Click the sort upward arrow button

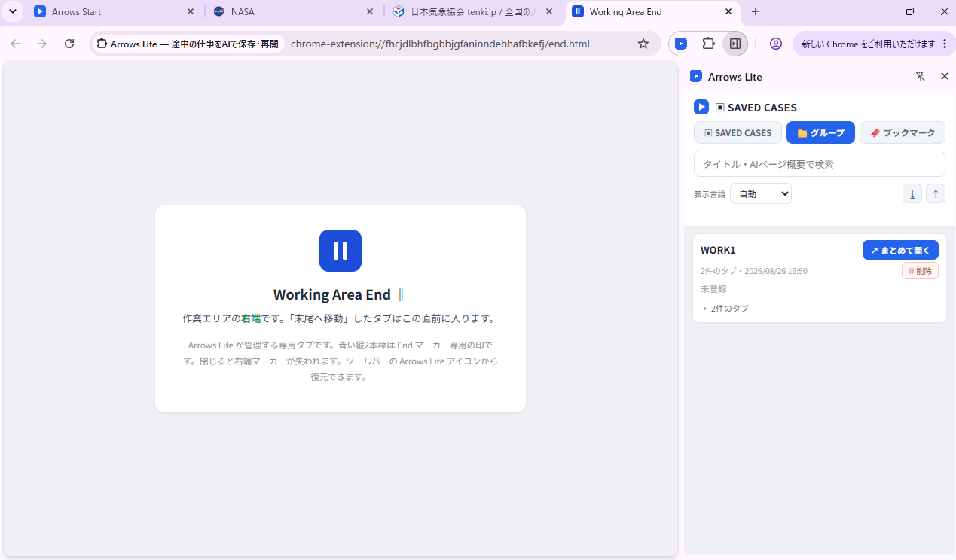[935, 193]
